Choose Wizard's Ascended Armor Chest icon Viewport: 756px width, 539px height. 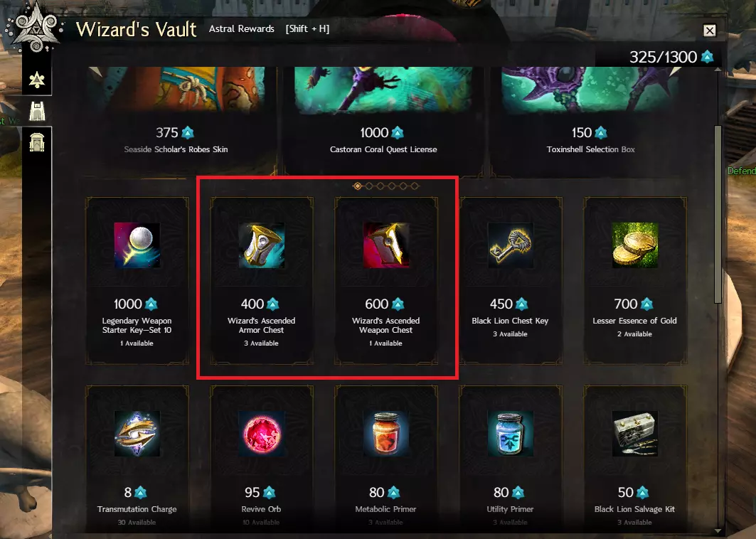(x=261, y=245)
